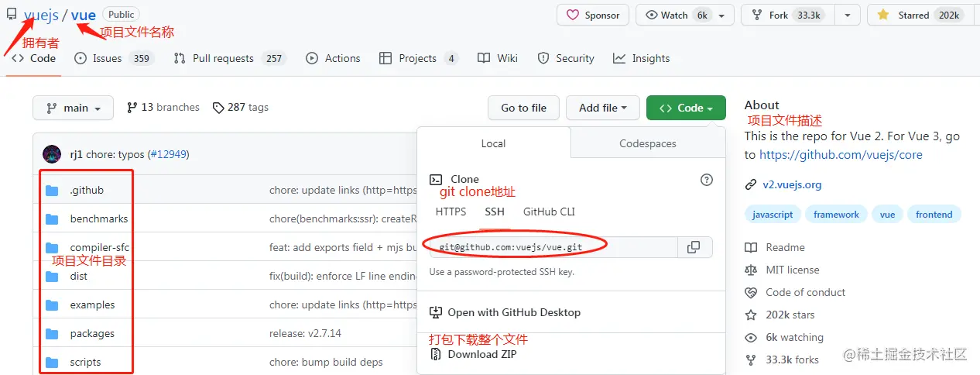Select the GitHub CLI clone option
This screenshot has height=375, width=980.
point(549,212)
